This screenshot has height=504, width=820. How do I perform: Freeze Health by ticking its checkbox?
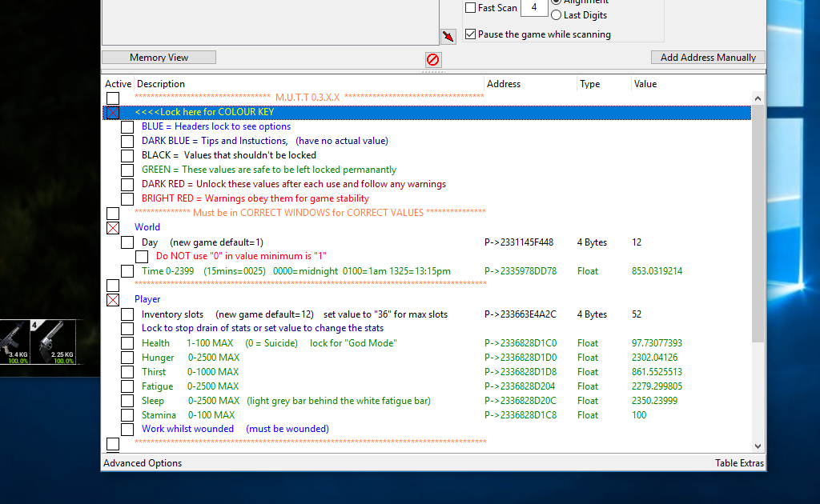click(x=127, y=343)
